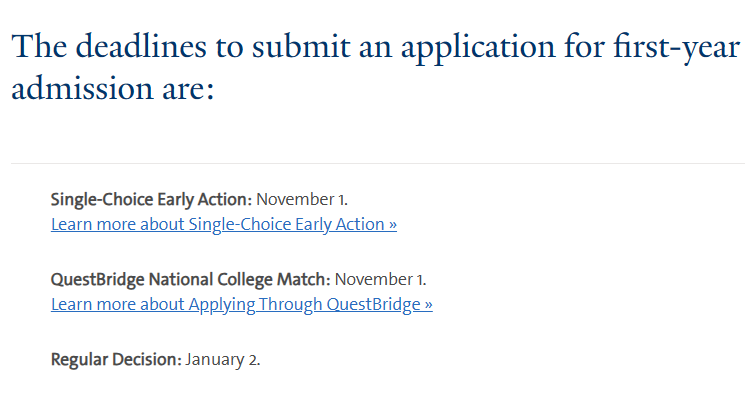This screenshot has width=745, height=395.
Task: Click the November 1 date after Single-Choice Early Action
Action: pos(302,200)
